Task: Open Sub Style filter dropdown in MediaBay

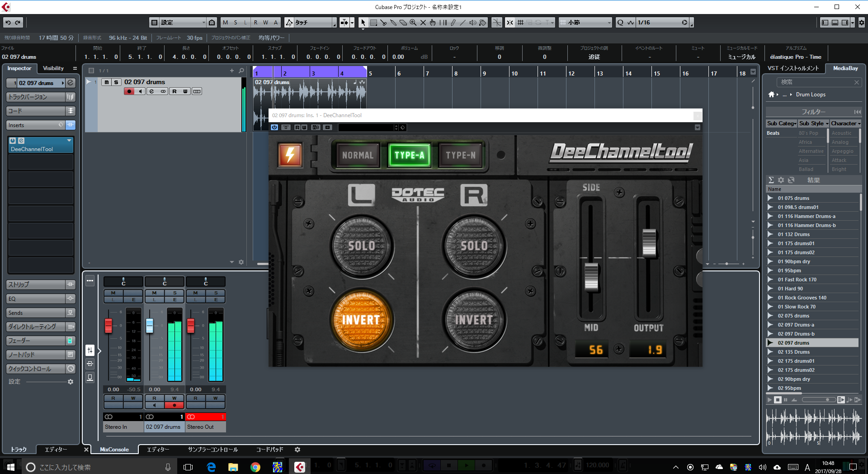Action: click(x=813, y=123)
